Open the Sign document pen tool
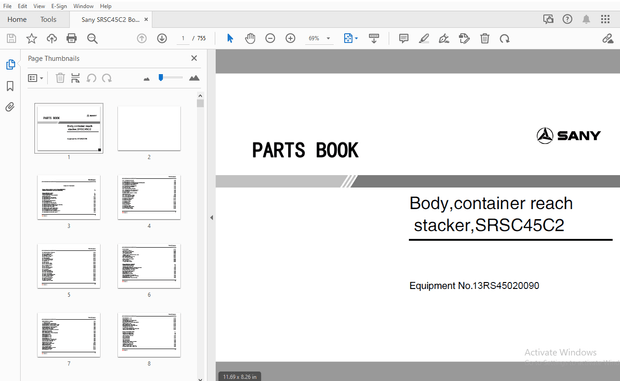The image size is (620, 381). (x=444, y=38)
